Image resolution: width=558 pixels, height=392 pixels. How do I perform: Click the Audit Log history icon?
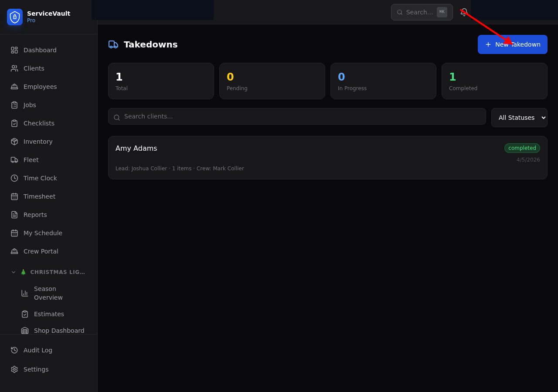pyautogui.click(x=14, y=350)
